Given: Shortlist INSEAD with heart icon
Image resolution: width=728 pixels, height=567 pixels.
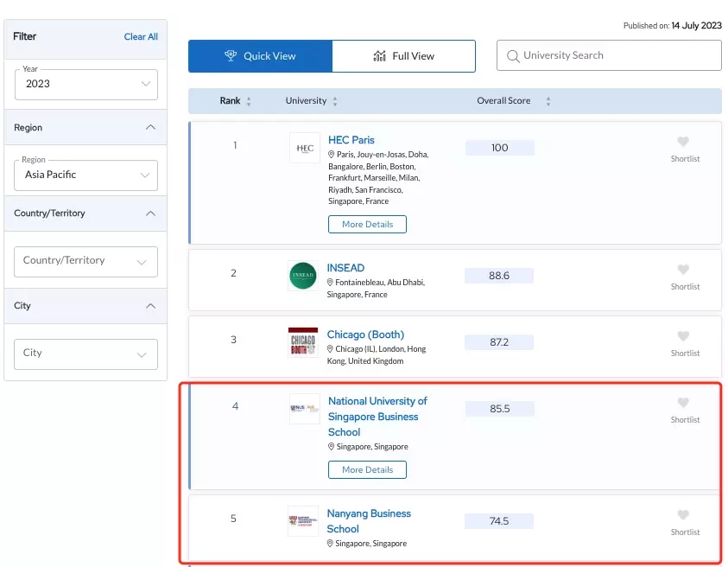Looking at the screenshot, I should 682,269.
